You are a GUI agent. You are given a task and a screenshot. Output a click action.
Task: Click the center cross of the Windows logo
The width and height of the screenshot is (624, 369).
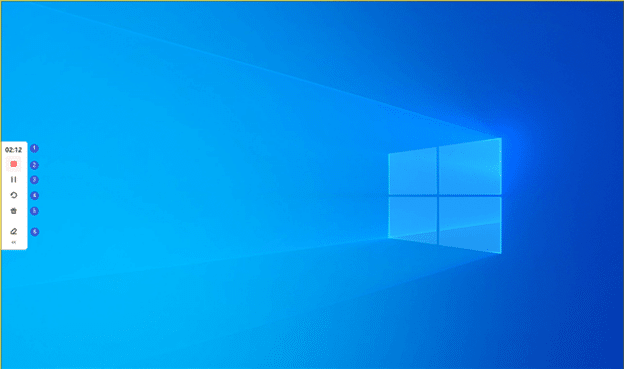point(438,196)
